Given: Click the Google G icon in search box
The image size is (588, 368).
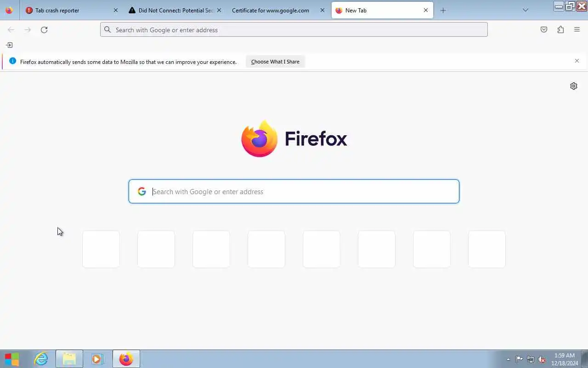Looking at the screenshot, I should tap(142, 191).
